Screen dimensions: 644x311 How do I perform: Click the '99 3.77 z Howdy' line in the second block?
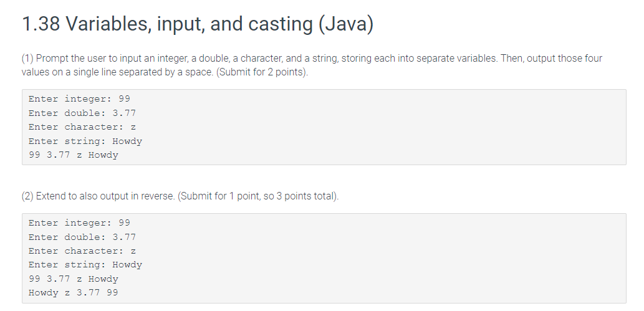[x=73, y=279]
